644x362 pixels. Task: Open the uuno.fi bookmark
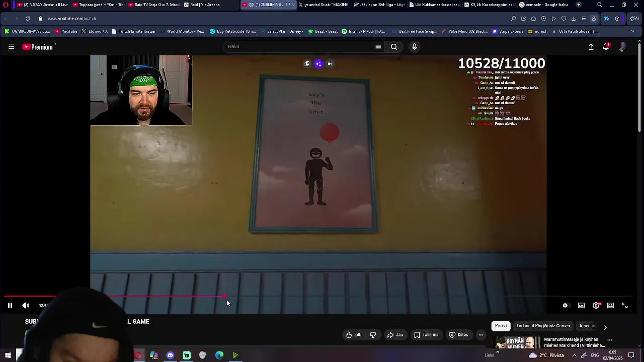(x=537, y=31)
